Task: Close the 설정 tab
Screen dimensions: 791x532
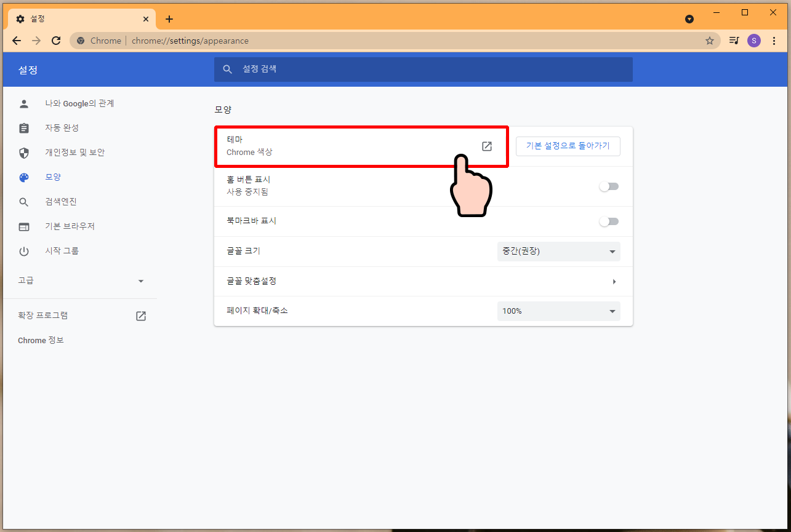Action: coord(146,19)
